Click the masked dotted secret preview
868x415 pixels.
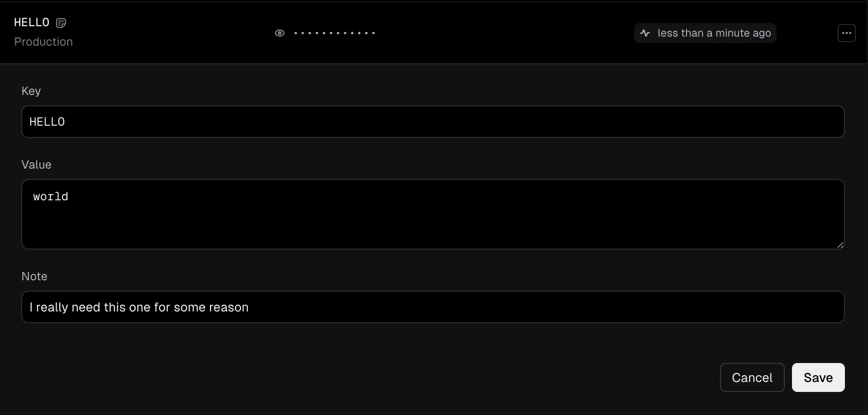(x=335, y=33)
